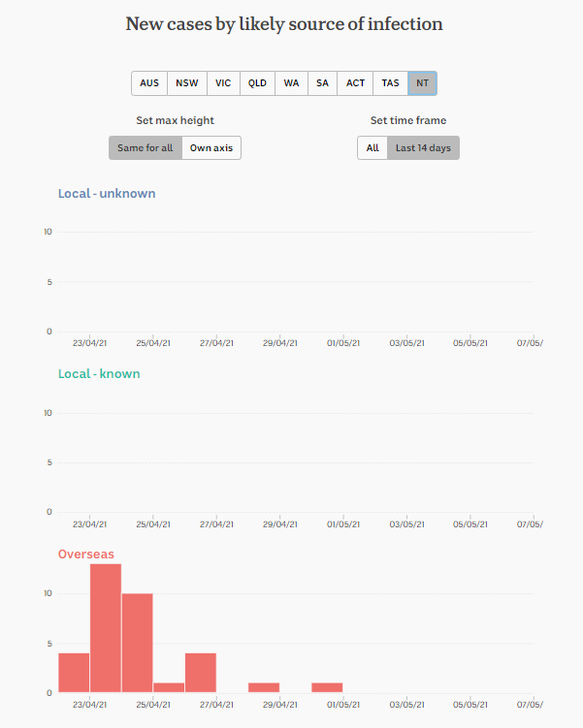The height and width of the screenshot is (728, 583).
Task: Open the ACT tab
Action: (355, 83)
